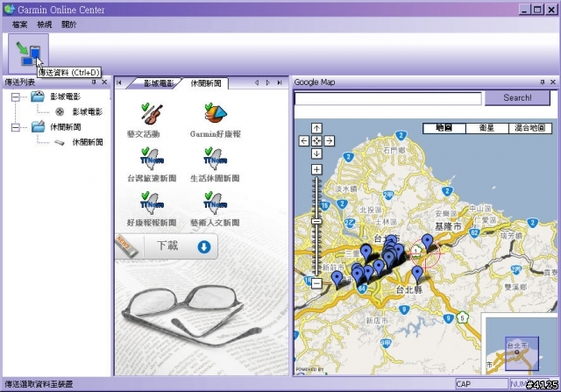Viewport: 561px width, 392px height.
Task: Click the map zoom slider handle
Action: tap(316, 222)
